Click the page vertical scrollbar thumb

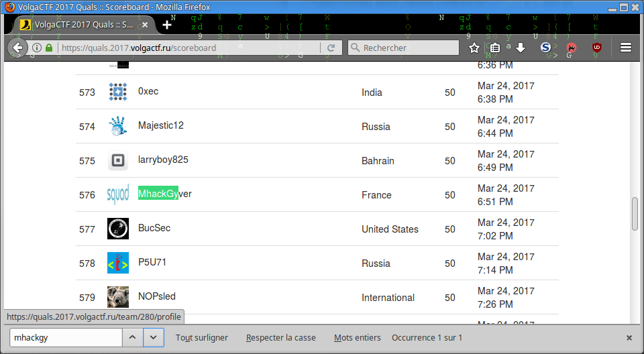[x=635, y=214]
